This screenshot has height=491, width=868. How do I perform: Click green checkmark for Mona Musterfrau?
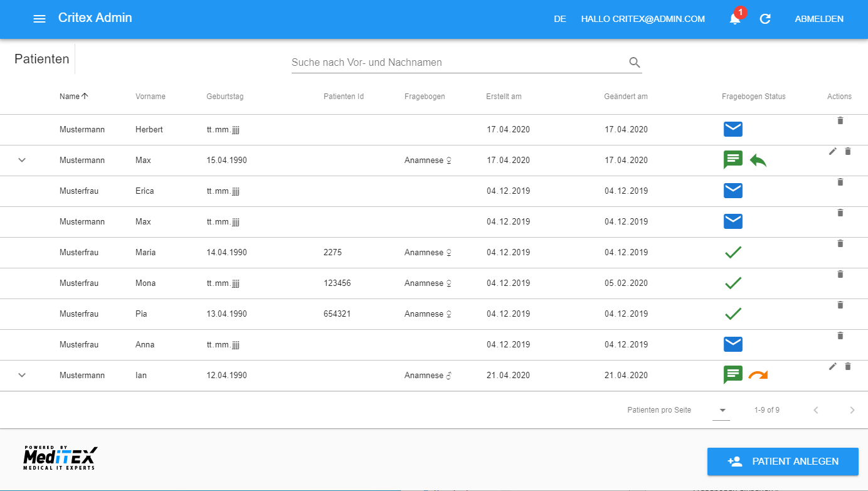tap(733, 283)
